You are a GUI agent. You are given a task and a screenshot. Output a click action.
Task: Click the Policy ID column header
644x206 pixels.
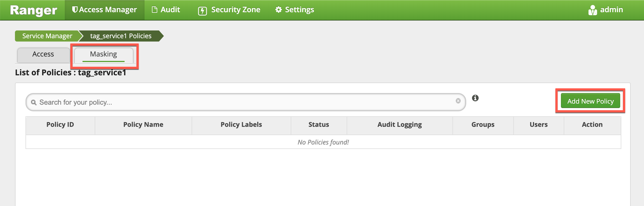[60, 125]
